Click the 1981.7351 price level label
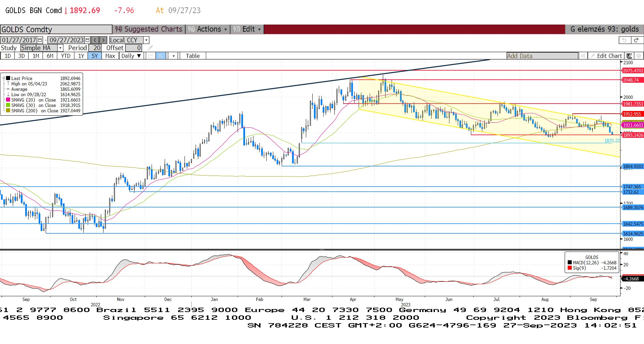This screenshot has height=344, width=644. 633,104
